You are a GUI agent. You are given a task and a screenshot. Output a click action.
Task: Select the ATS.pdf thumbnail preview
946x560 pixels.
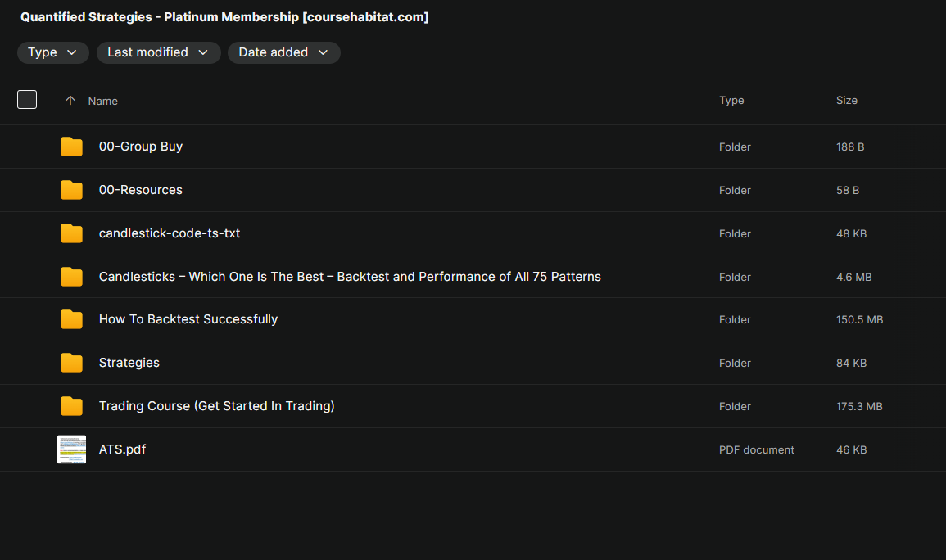click(71, 449)
